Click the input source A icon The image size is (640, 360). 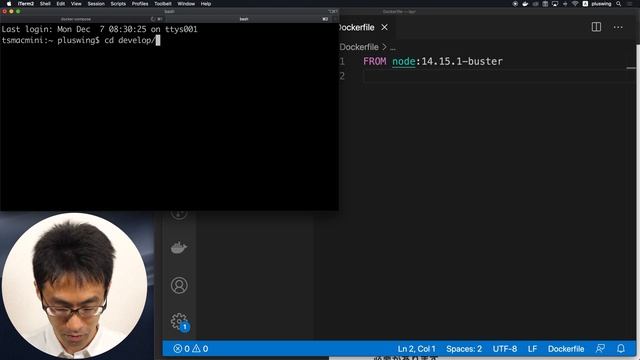point(585,4)
